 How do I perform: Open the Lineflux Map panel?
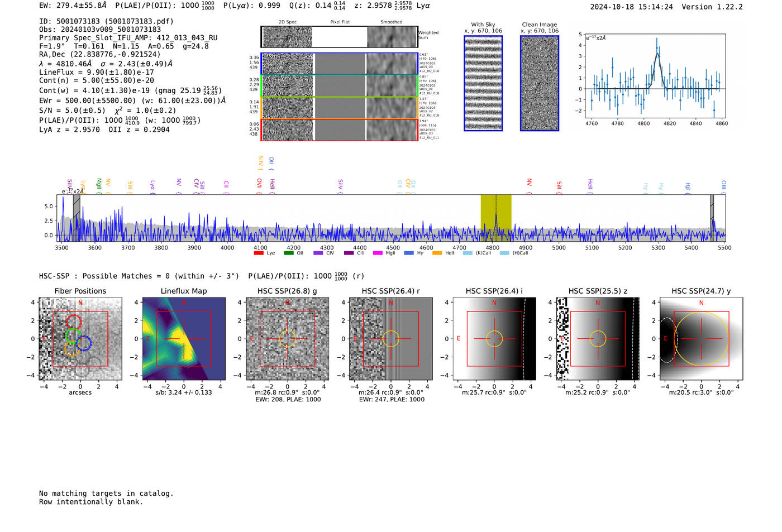pyautogui.click(x=184, y=339)
